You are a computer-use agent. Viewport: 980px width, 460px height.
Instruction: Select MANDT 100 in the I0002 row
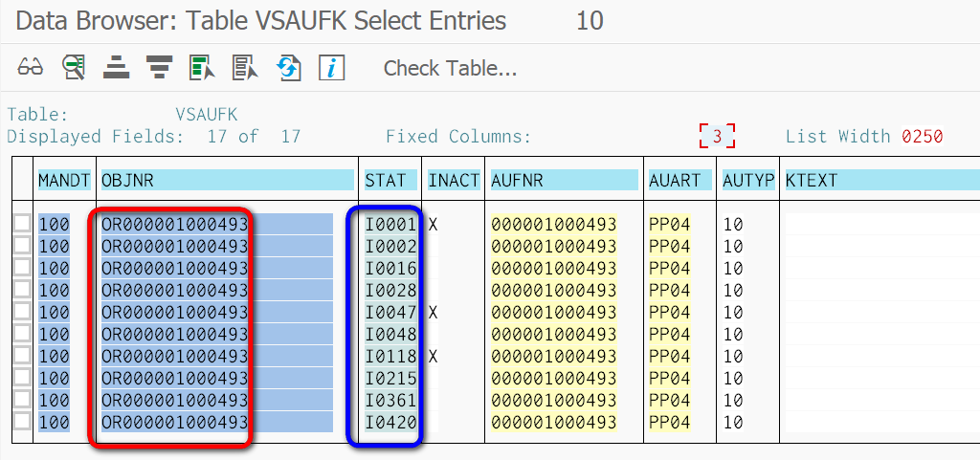pos(55,246)
